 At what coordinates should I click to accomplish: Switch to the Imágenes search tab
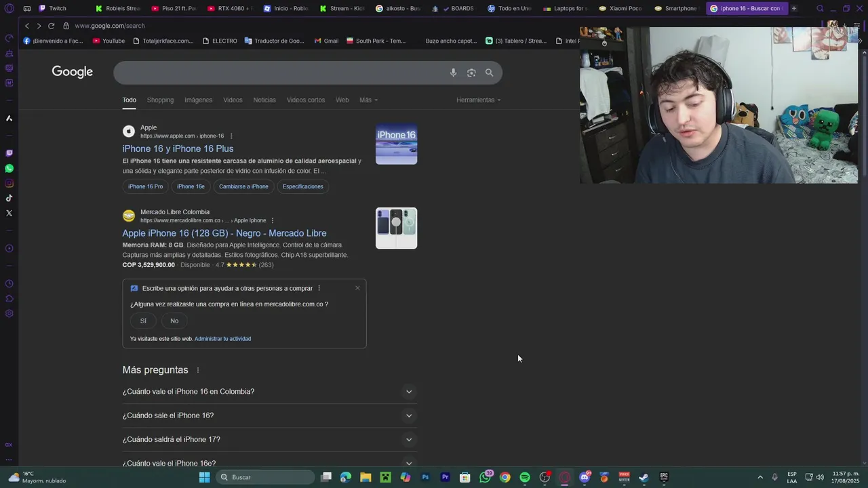click(x=198, y=100)
